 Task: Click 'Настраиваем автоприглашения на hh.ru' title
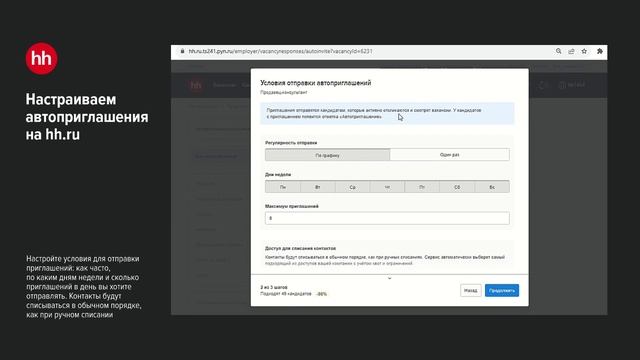[x=87, y=117]
